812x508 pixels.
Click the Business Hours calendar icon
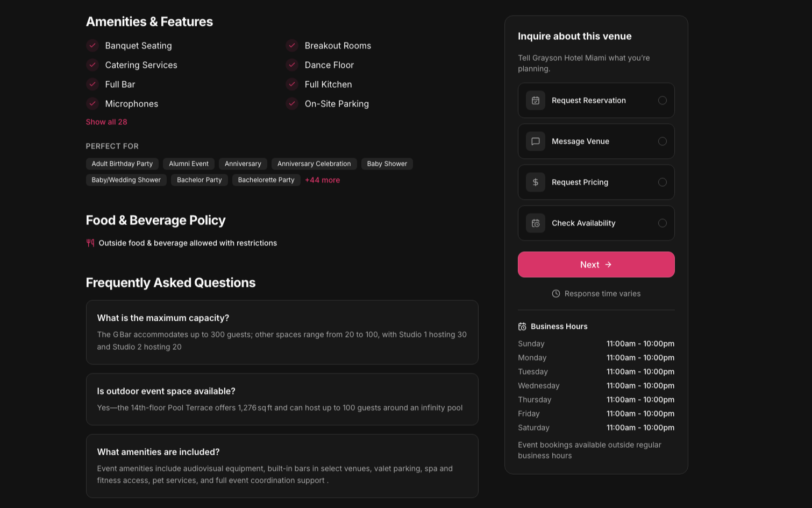522,327
